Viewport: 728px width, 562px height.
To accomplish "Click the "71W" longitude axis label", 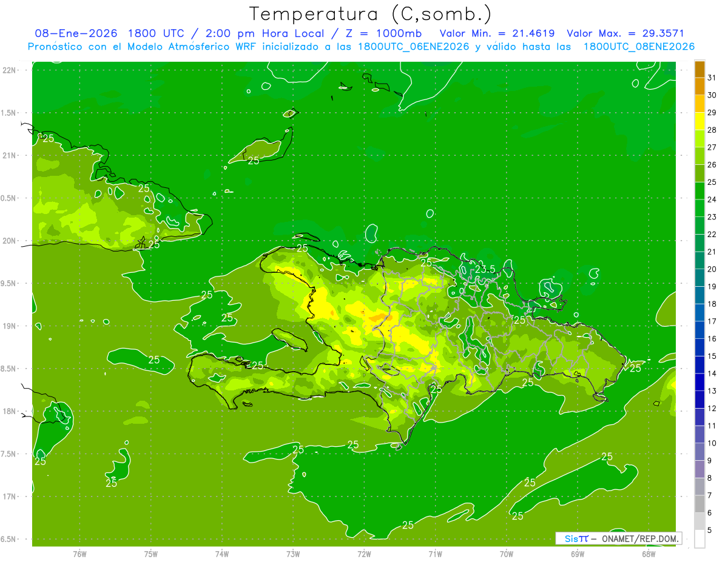I will [x=435, y=554].
